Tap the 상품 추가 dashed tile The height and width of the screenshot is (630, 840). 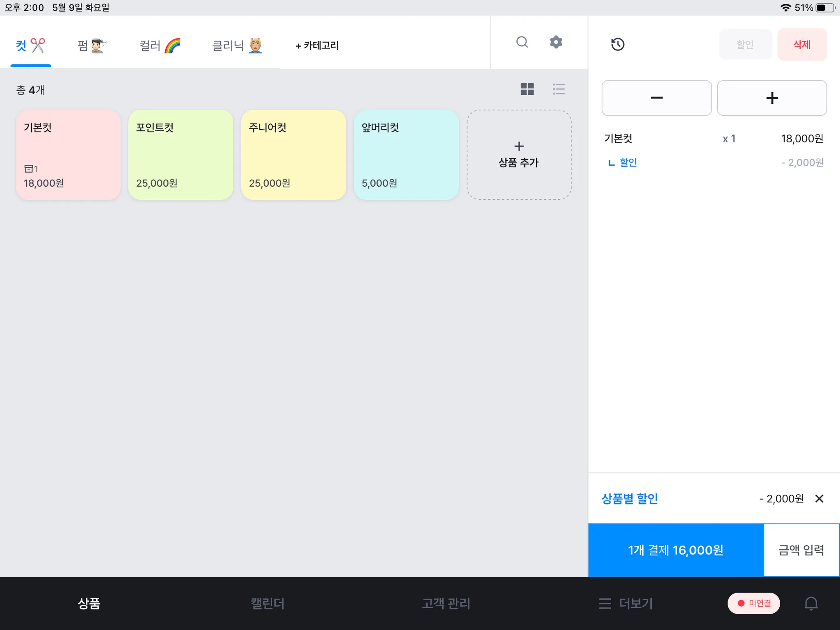[518, 155]
